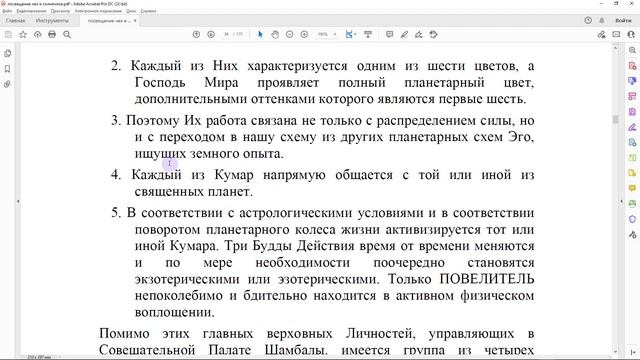Open the find text magnifier tool
The width and height of the screenshot is (640, 360).
coord(67,35)
